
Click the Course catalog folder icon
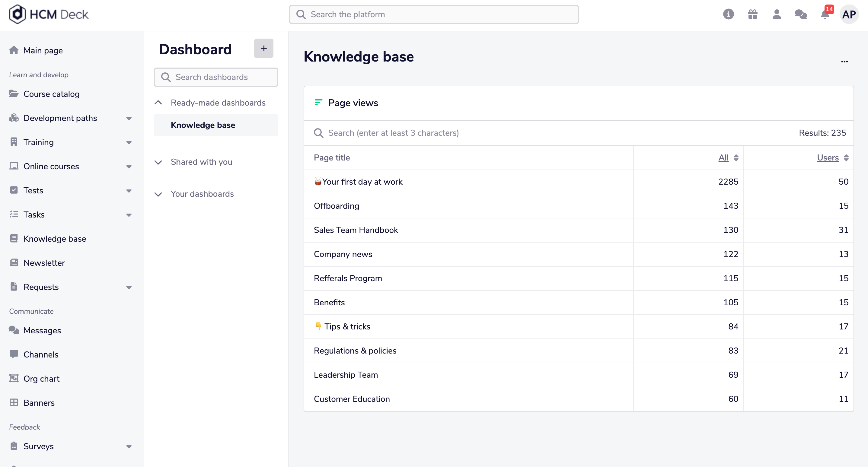tap(14, 94)
